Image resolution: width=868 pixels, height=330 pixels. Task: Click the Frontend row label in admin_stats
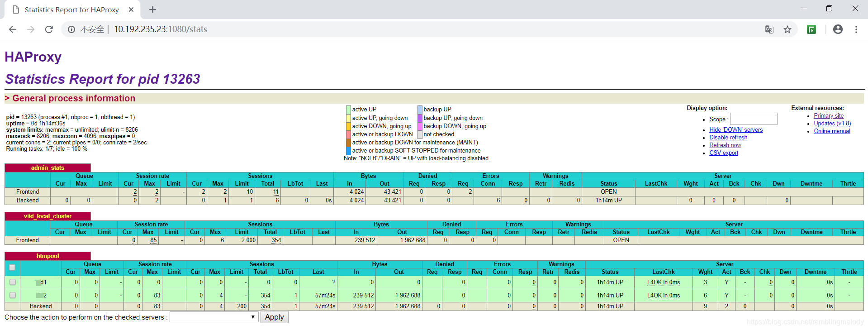tap(28, 192)
